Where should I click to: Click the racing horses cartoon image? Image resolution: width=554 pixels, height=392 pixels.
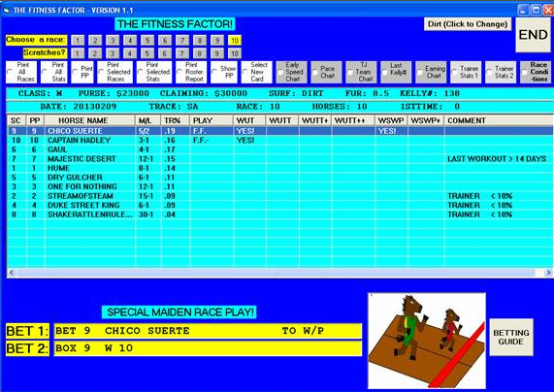pyautogui.click(x=427, y=341)
